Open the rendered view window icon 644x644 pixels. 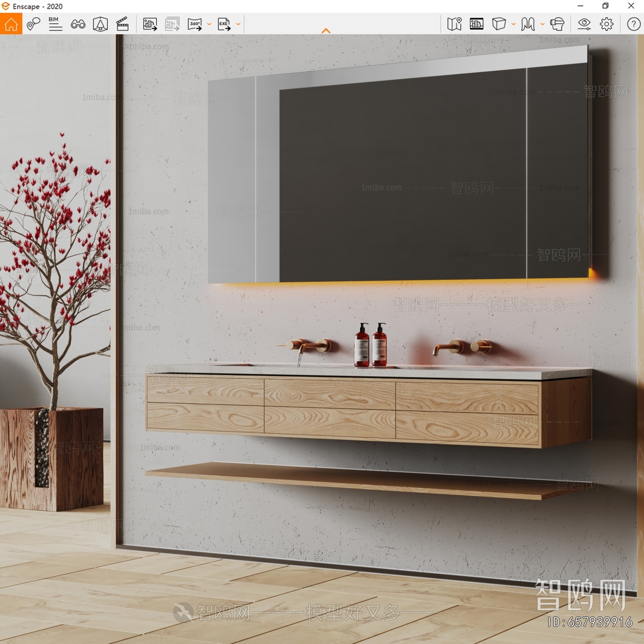[x=477, y=24]
